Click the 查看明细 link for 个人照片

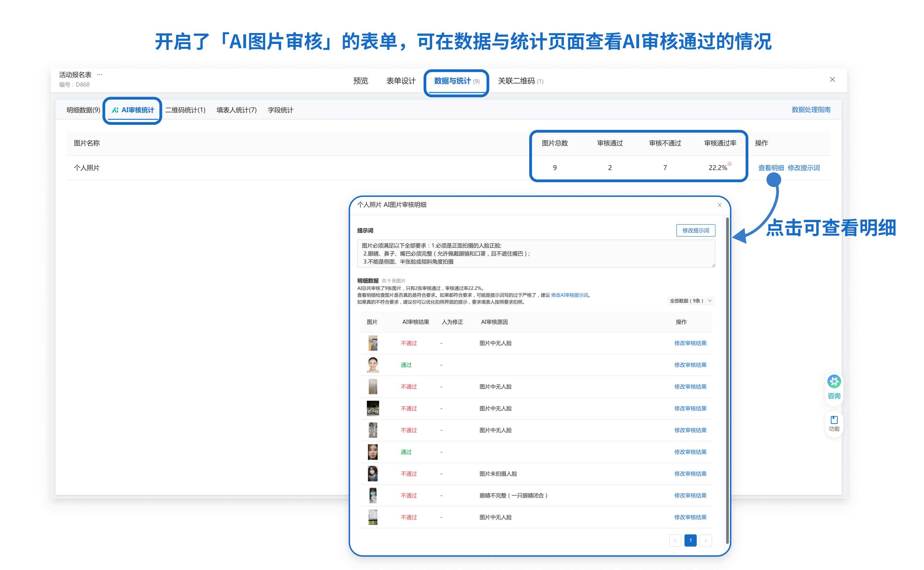click(771, 168)
